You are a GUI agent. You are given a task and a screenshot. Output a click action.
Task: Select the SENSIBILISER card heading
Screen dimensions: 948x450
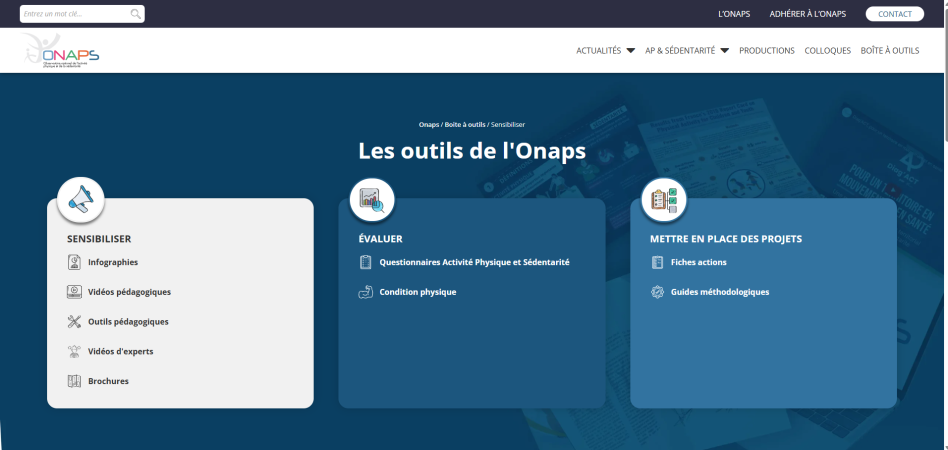point(99,239)
